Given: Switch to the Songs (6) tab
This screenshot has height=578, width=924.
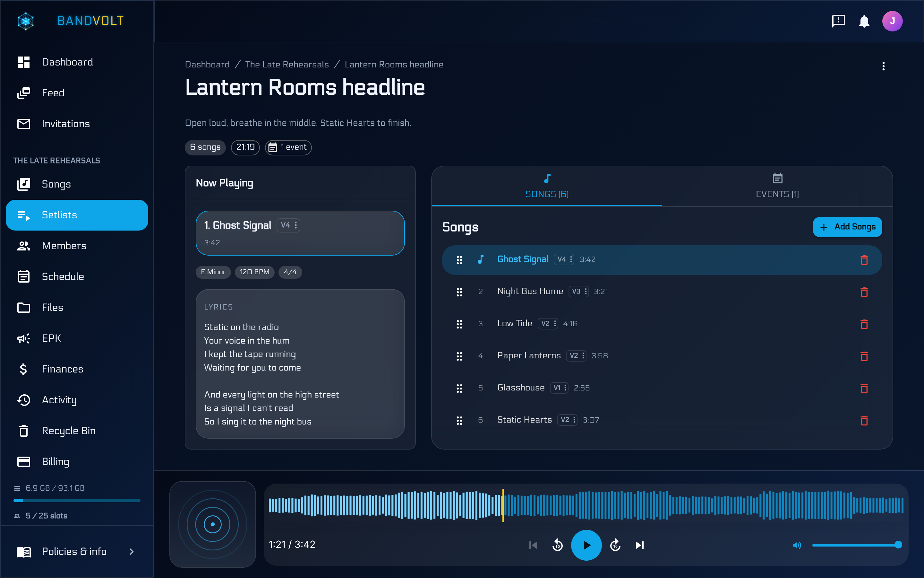Looking at the screenshot, I should pos(547,186).
